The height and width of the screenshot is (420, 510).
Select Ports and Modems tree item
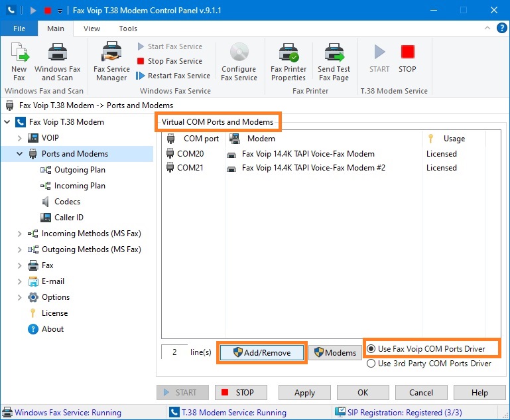(x=75, y=154)
